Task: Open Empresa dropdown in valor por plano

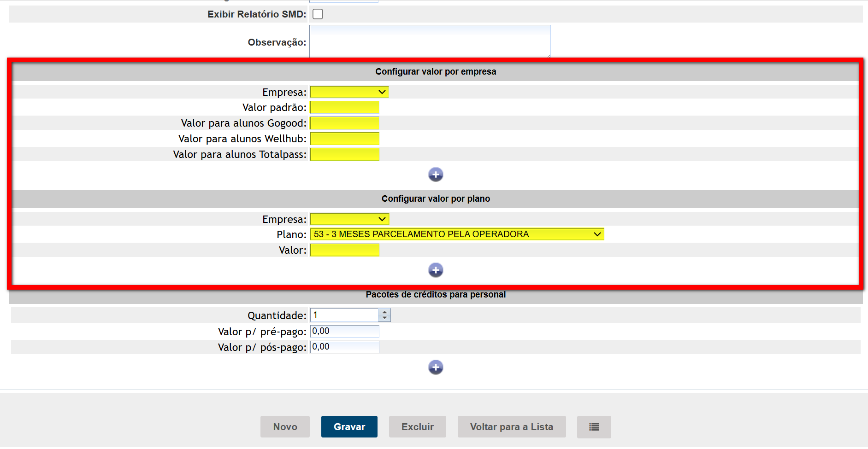Action: [x=349, y=219]
